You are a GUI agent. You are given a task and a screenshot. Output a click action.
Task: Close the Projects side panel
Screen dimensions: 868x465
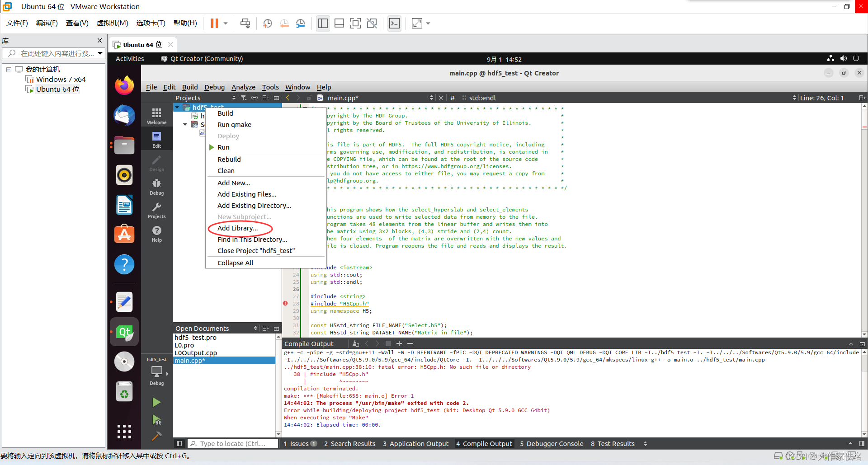coord(276,98)
